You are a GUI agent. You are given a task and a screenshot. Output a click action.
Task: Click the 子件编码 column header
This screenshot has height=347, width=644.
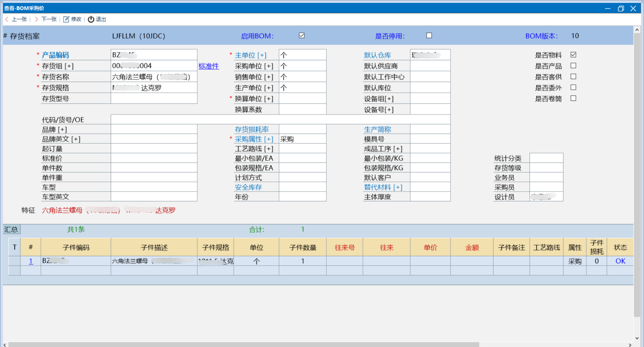[76, 248]
